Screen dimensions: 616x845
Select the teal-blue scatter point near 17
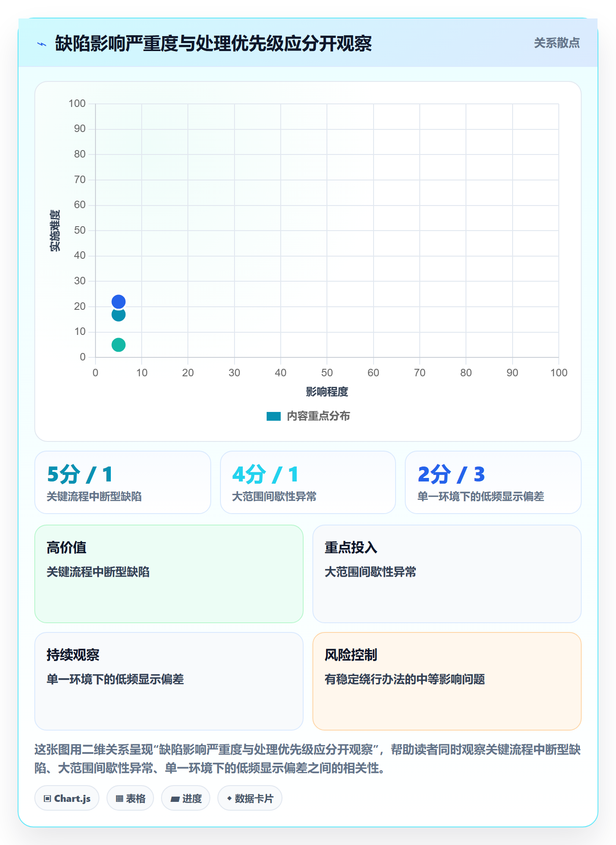(x=118, y=315)
